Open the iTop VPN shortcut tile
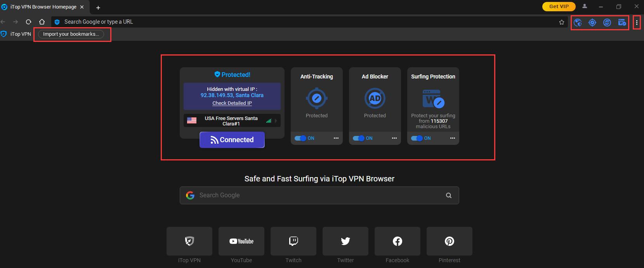644x268 pixels. [189, 241]
